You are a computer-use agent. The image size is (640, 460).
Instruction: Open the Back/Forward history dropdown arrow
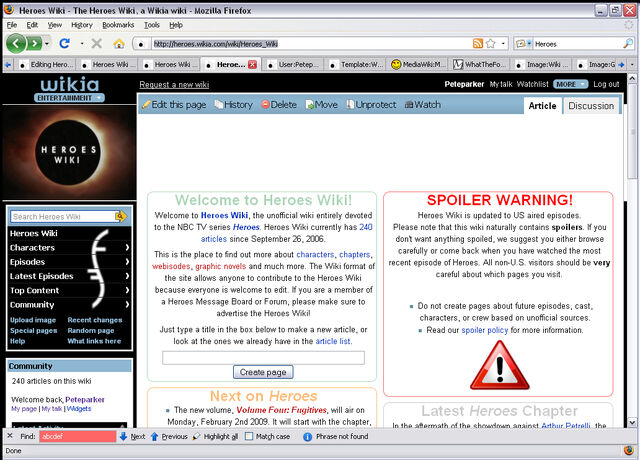coord(47,43)
